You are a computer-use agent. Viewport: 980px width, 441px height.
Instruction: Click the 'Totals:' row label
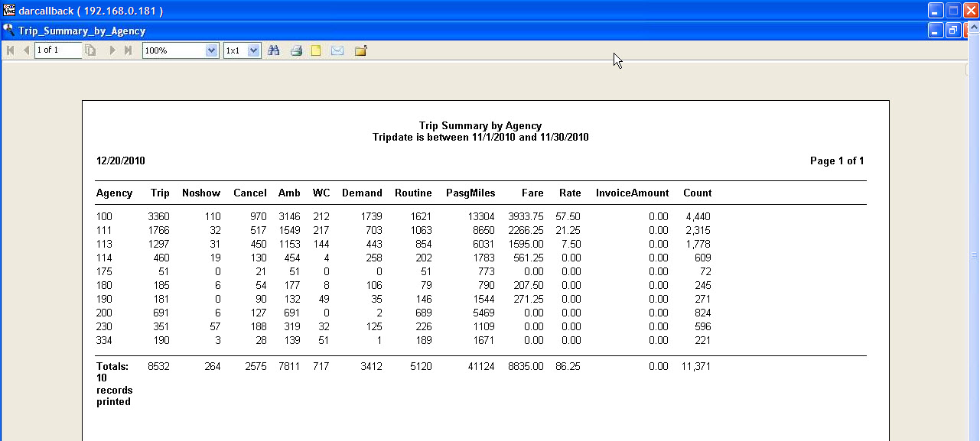(112, 367)
